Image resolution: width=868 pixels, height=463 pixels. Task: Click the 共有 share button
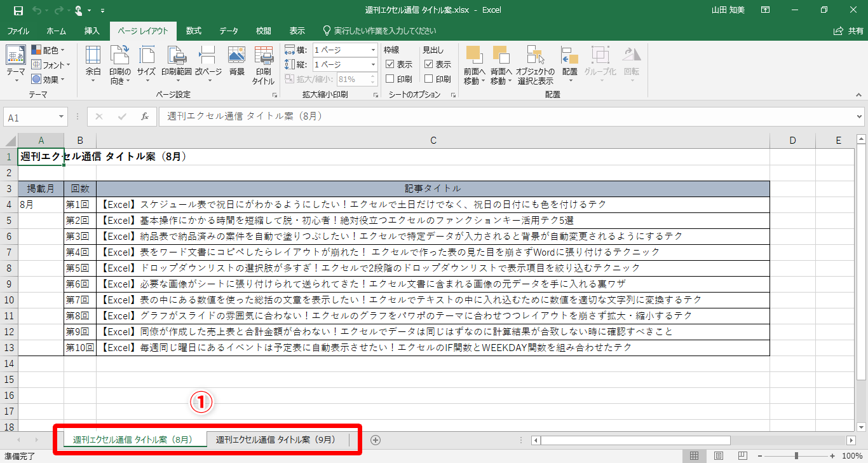(848, 31)
